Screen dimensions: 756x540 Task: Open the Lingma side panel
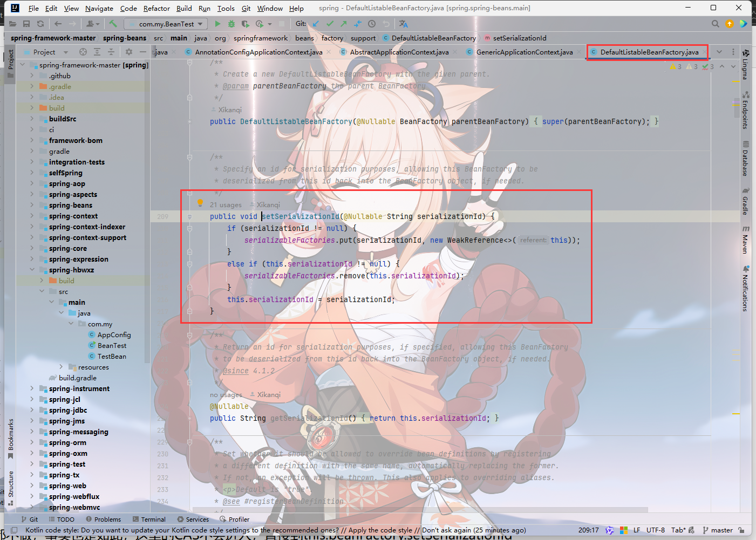746,65
